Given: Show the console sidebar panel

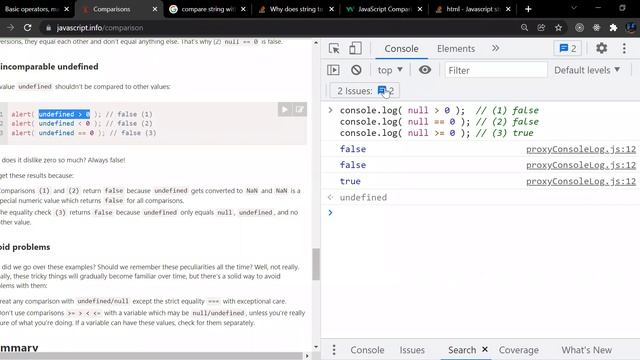Looking at the screenshot, I should [333, 70].
